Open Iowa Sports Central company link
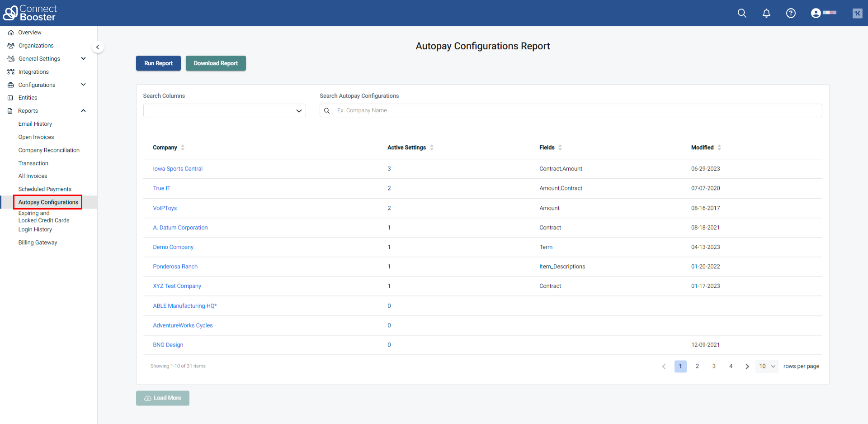The height and width of the screenshot is (424, 868). click(178, 169)
